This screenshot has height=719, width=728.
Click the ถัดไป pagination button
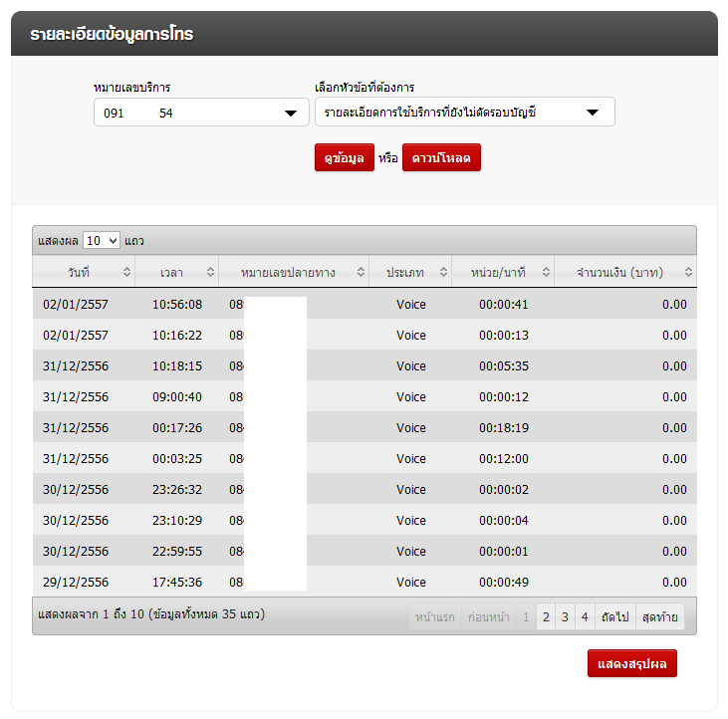click(615, 616)
